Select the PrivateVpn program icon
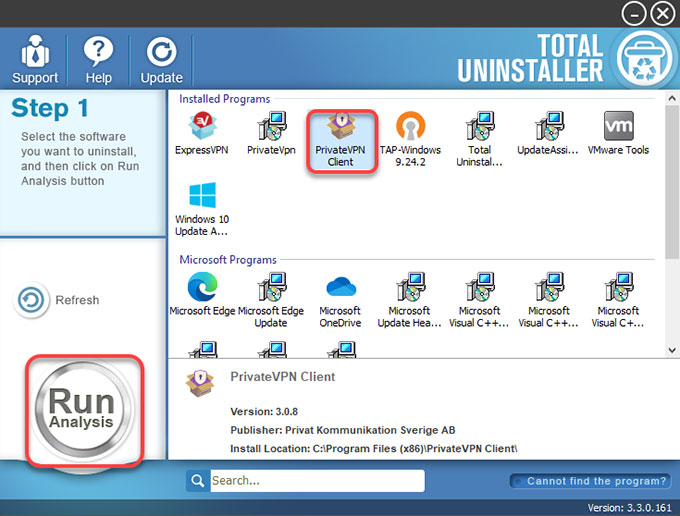Screen dimensions: 680x516 [x=271, y=133]
